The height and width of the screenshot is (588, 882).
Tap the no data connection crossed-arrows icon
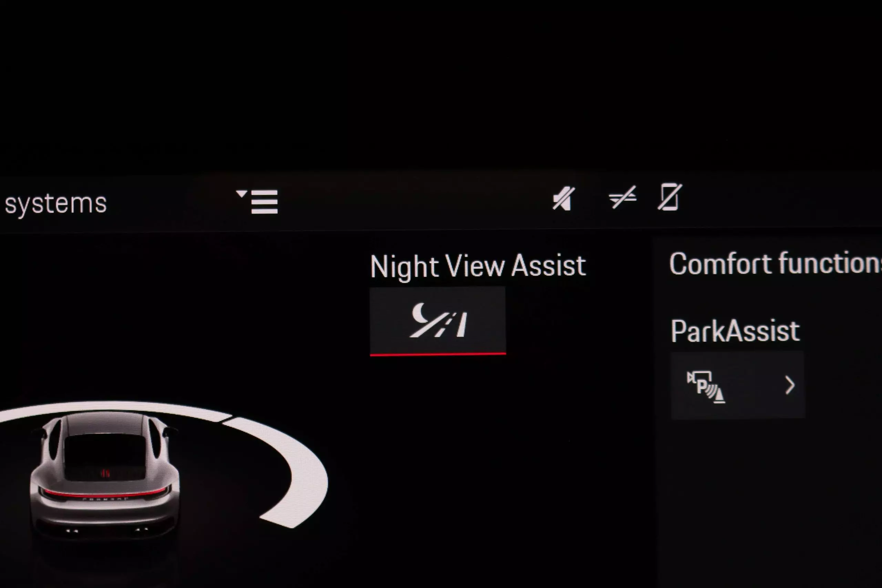[623, 197]
